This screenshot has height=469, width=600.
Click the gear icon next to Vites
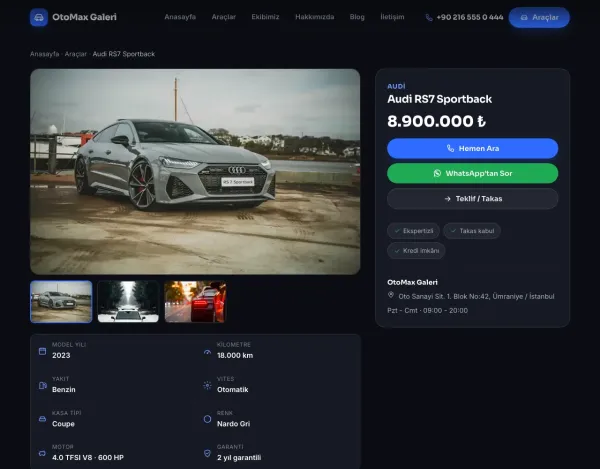207,385
